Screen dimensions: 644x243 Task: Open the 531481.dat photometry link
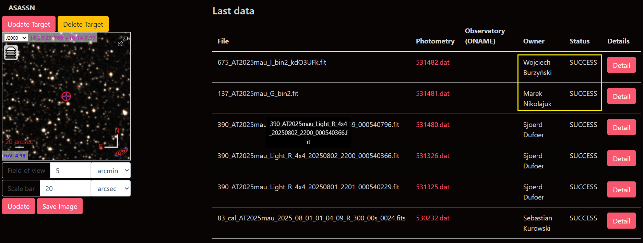tap(432, 93)
